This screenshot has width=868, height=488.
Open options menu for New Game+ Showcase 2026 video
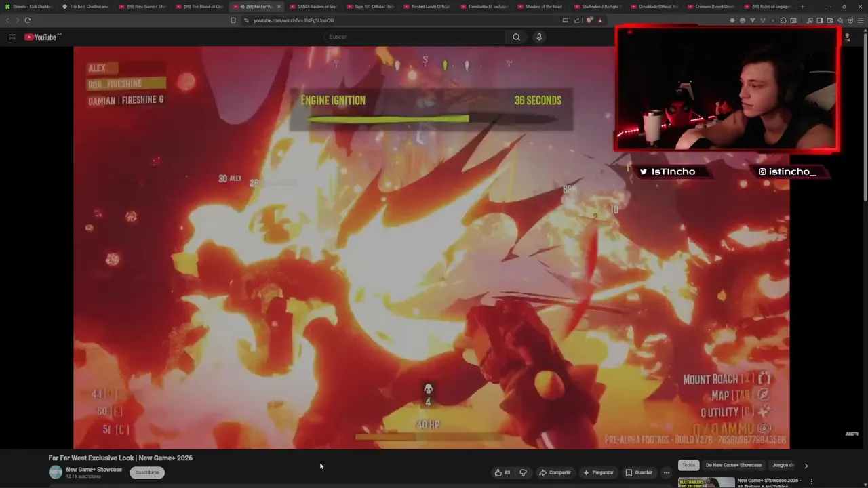coord(812,481)
